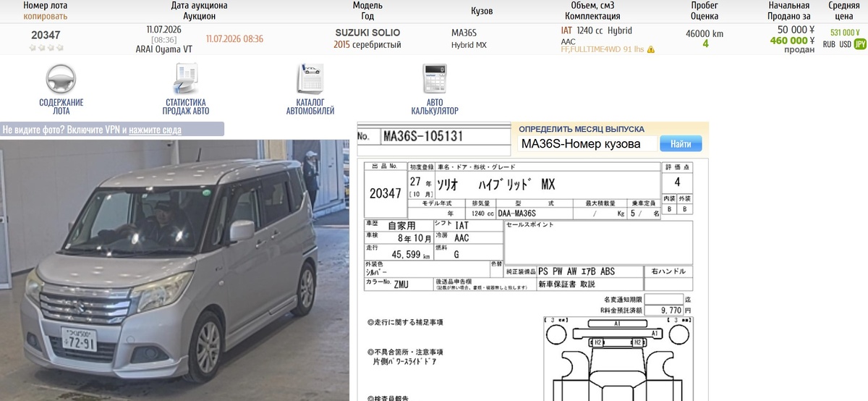Image resolution: width=868 pixels, height=401 pixels.
Task: Click the копировать link under Номер лота
Action: click(46, 15)
